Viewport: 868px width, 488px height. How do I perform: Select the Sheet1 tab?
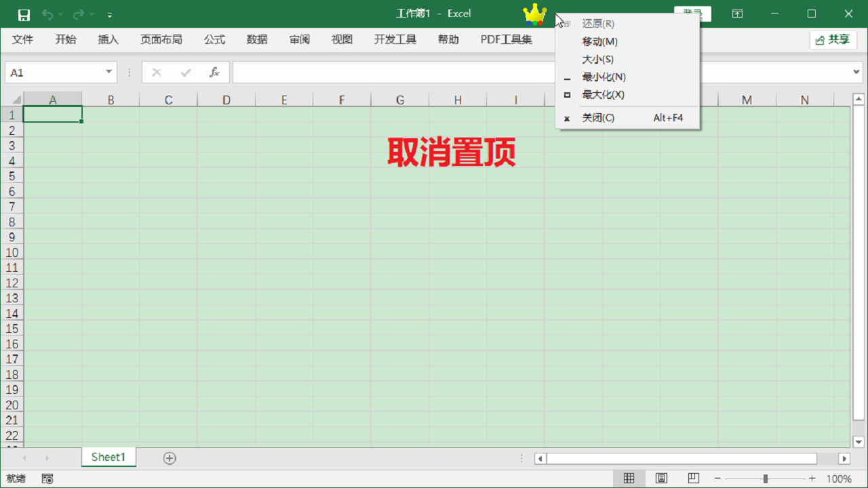[108, 457]
